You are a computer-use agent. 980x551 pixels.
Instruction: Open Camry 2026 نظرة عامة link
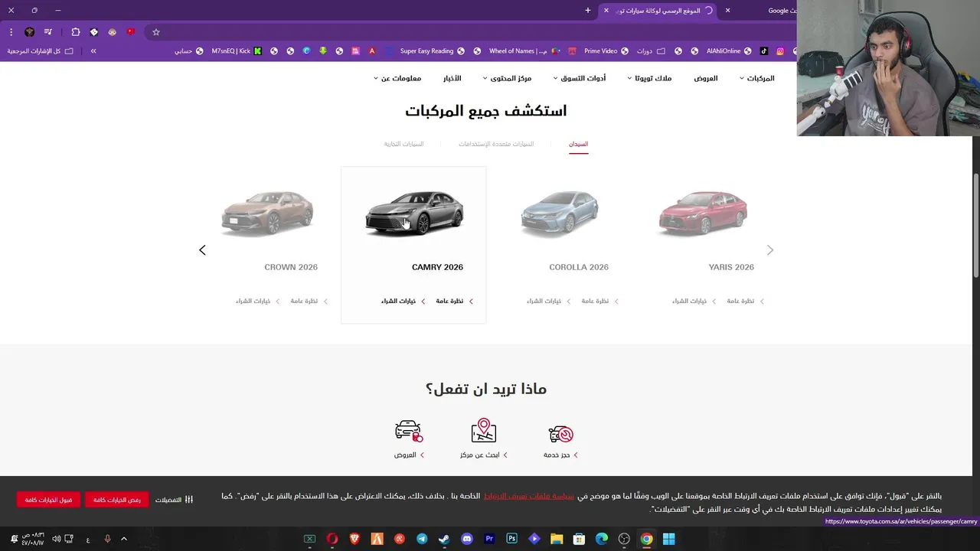coord(454,302)
